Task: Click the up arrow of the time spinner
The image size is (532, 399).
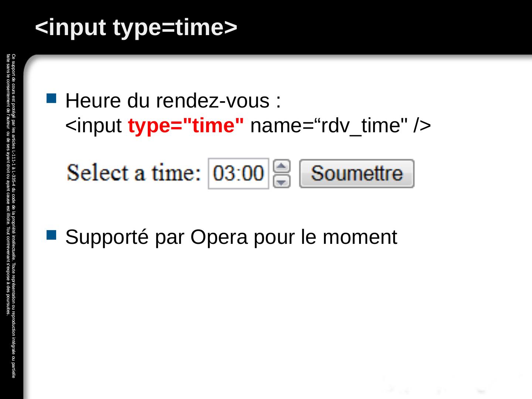Action: 282,166
